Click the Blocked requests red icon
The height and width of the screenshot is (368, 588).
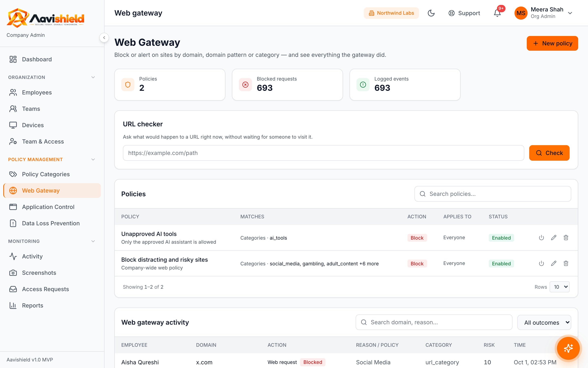(245, 84)
